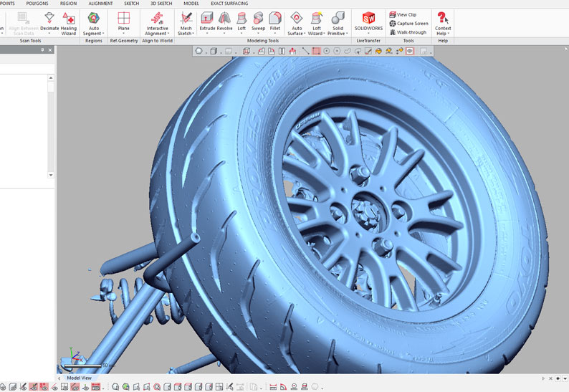
Task: Click the Modeling Tools group label
Action: coord(263,41)
